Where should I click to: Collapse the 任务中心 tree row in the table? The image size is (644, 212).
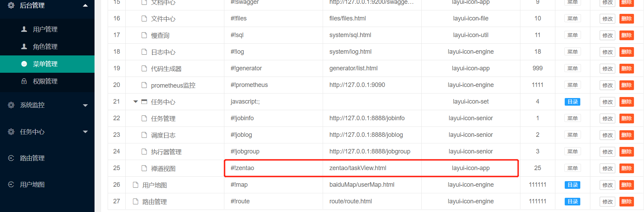coord(136,102)
